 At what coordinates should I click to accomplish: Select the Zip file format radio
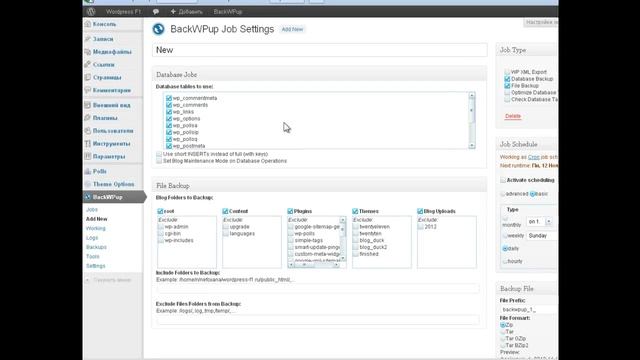pos(503,325)
